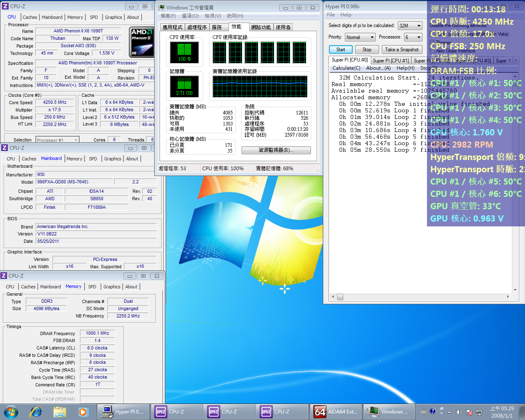Select Caches tab in top CPU-Z window
525x420 pixels.
(30, 17)
